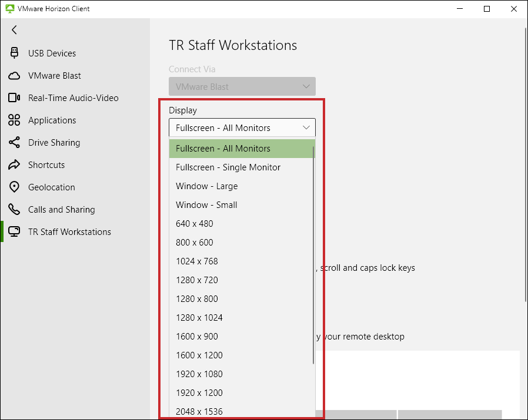This screenshot has height=420, width=528.
Task: Collapse the Display dropdown combo box
Action: tap(242, 127)
